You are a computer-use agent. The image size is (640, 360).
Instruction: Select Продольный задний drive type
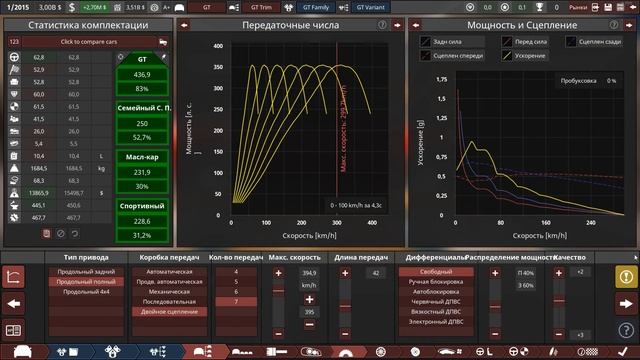pos(86,271)
